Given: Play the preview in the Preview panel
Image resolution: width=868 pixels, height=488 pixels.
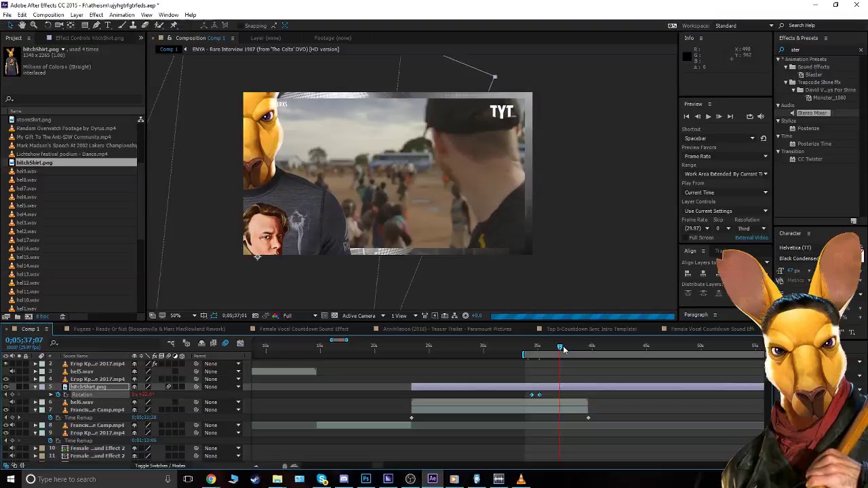Looking at the screenshot, I should point(708,117).
